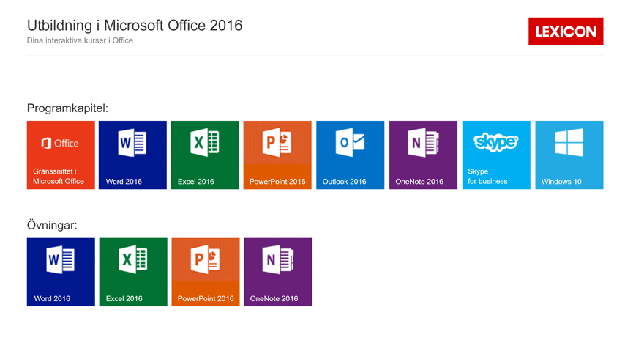This screenshot has height=362, width=644.
Task: Click the 'Dina interaktiva kurser i Office' subtitle
Action: coord(80,40)
